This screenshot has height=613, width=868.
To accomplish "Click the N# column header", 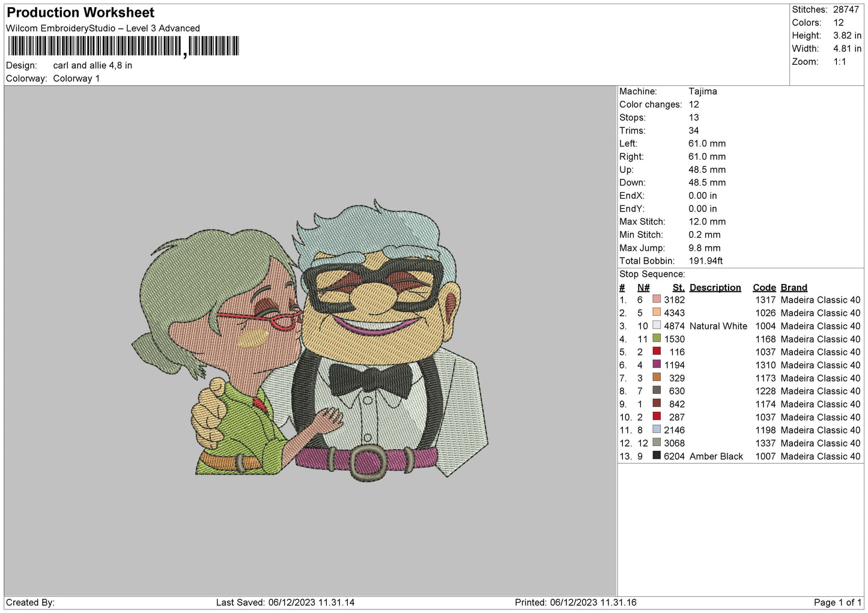I will (x=643, y=288).
